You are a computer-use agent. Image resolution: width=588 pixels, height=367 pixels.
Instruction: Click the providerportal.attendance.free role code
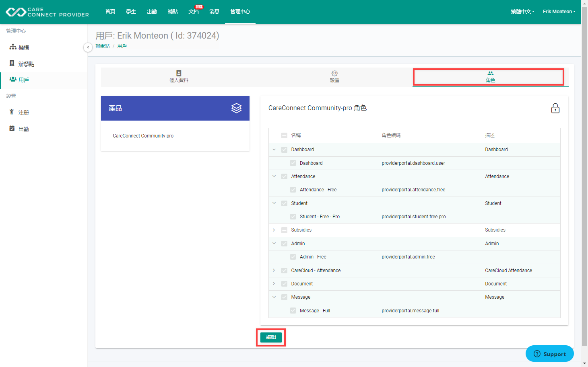pyautogui.click(x=413, y=190)
